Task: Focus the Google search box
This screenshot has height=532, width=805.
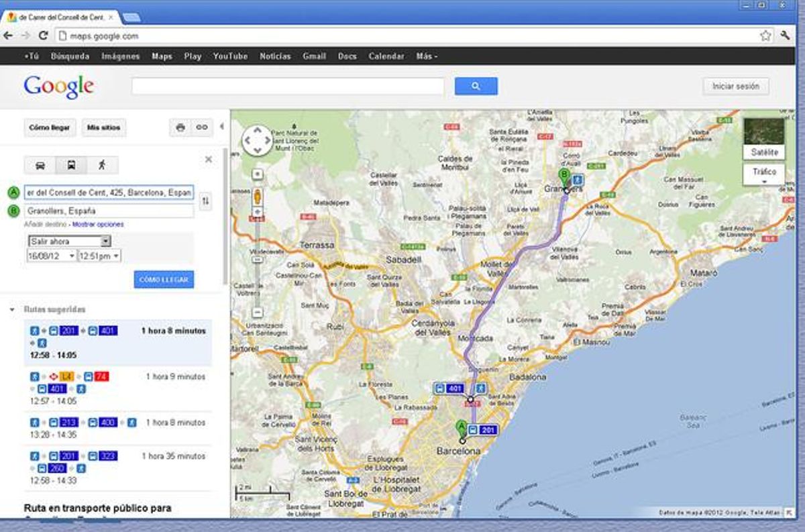Action: click(x=288, y=86)
